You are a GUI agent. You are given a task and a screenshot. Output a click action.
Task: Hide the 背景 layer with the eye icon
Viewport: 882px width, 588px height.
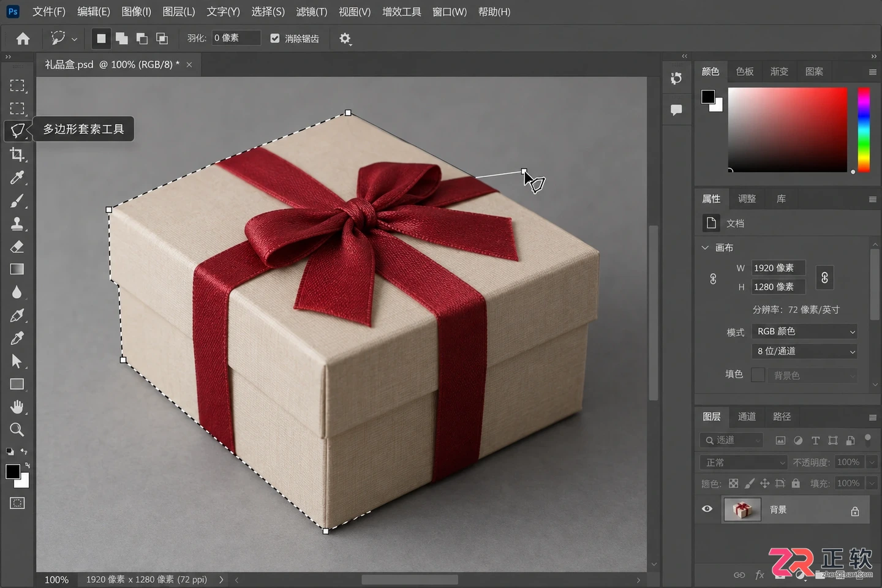coord(707,509)
